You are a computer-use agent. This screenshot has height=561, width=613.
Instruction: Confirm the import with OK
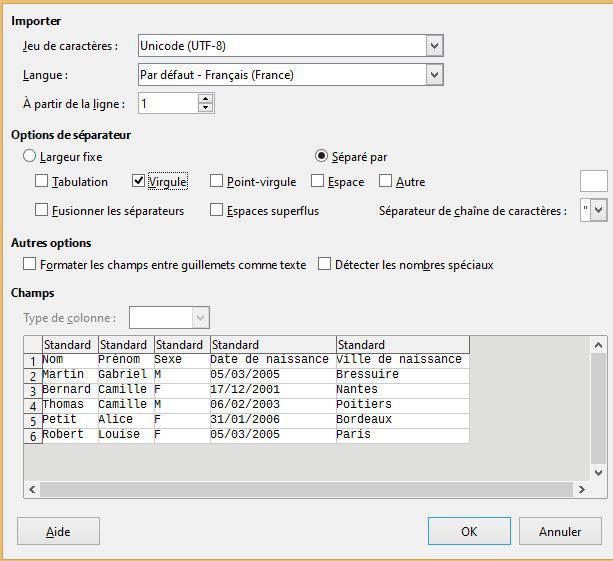click(469, 531)
